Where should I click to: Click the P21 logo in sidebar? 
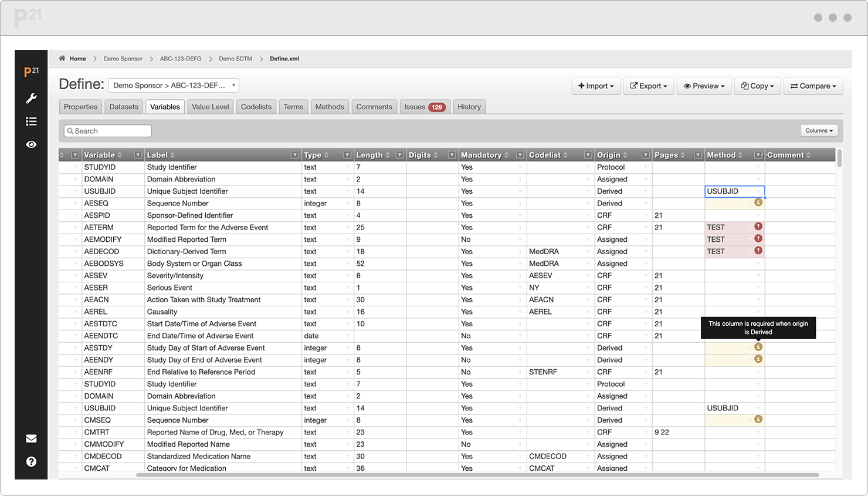pyautogui.click(x=31, y=72)
